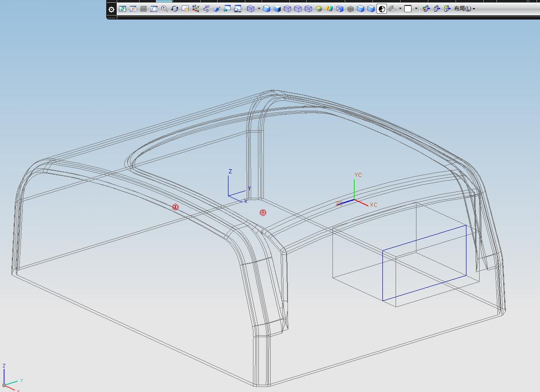Select the blue rectangle sketch in the model
Screen dimensions: 540x392
coord(424,263)
